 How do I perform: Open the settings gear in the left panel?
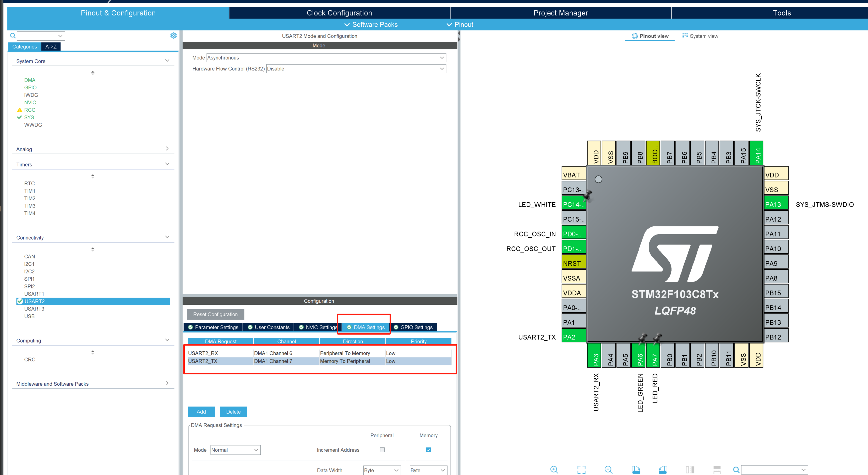point(173,35)
